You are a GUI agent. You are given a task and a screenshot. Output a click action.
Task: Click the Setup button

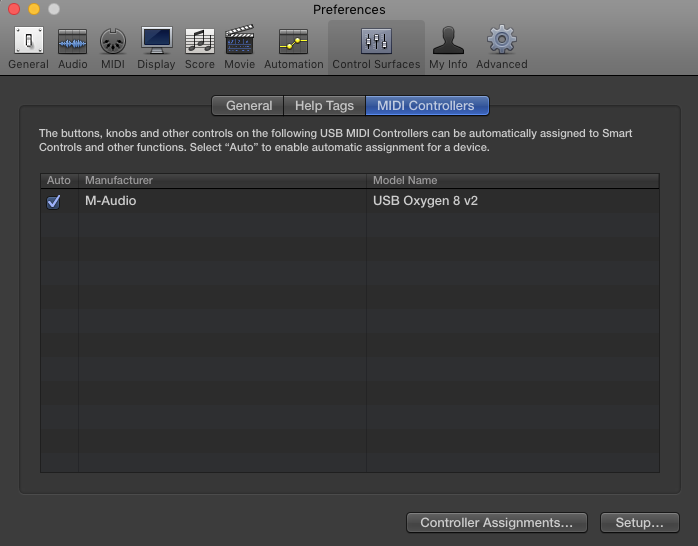click(x=640, y=522)
